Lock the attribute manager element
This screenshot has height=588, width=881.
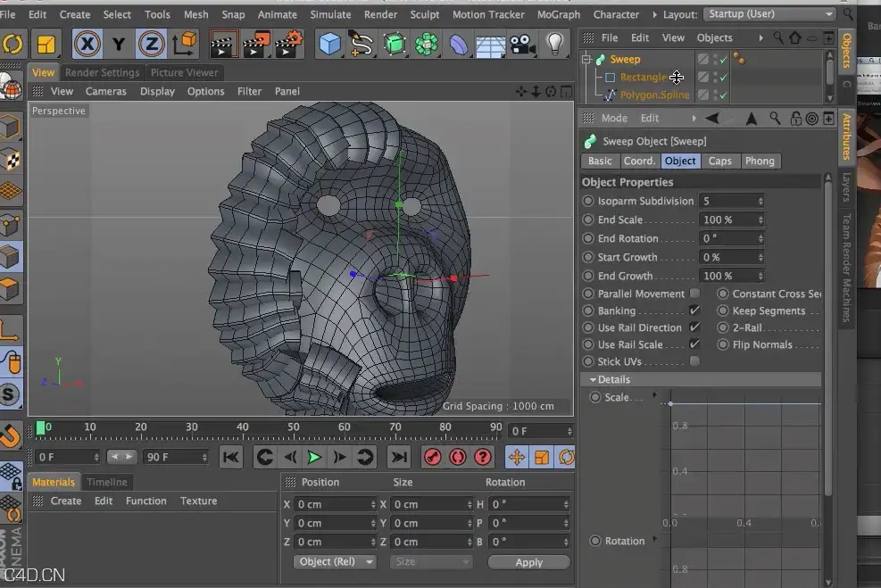[795, 118]
